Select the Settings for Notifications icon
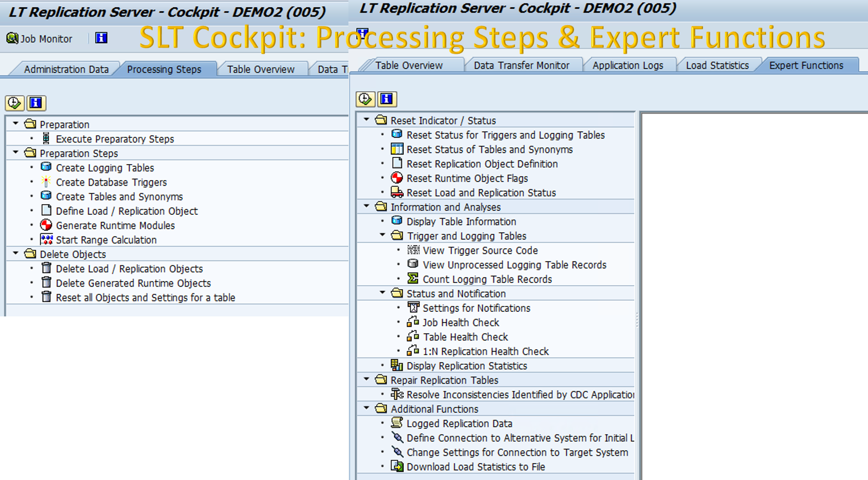868x480 pixels. click(414, 308)
